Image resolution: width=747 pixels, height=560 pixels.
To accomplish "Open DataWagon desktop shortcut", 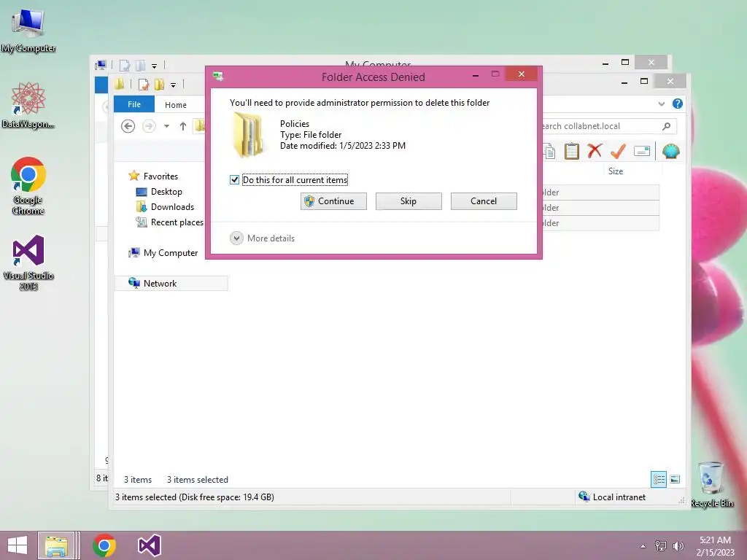I will (x=28, y=105).
